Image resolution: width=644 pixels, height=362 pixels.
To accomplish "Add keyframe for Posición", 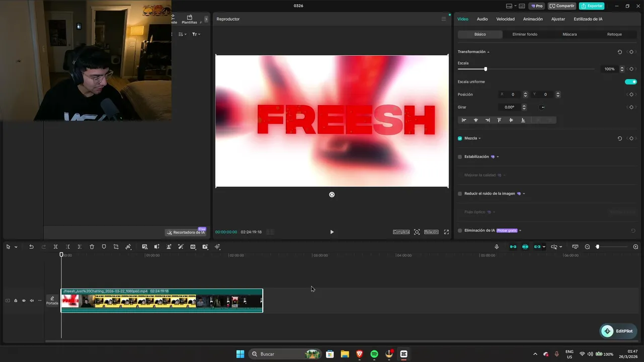I will 631,95.
